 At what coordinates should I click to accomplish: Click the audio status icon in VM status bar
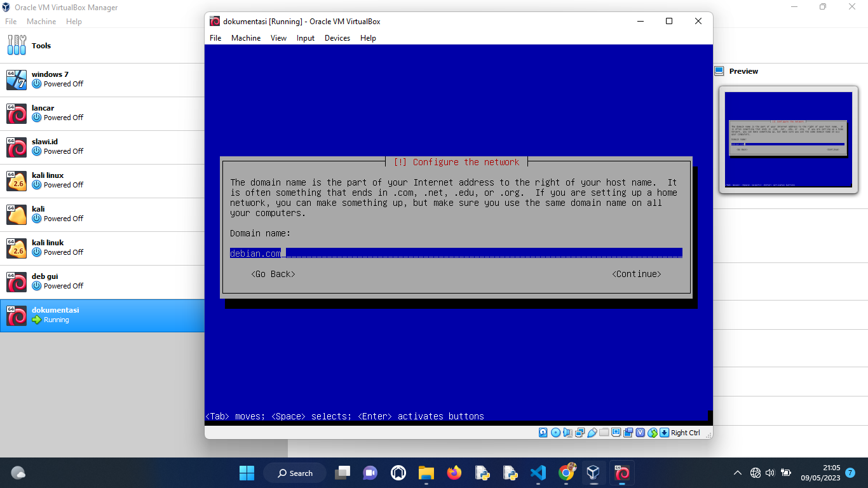click(567, 433)
